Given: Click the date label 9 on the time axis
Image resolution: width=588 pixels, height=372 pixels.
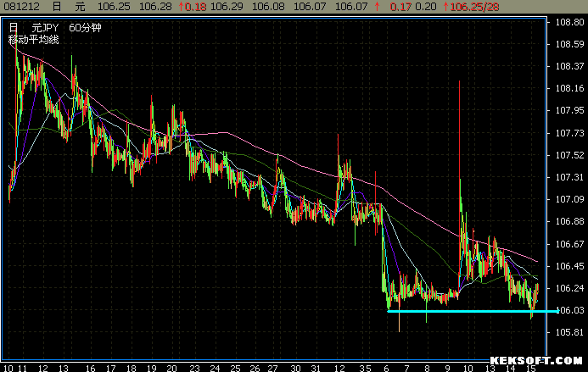Looking at the screenshot, I should point(447,368).
